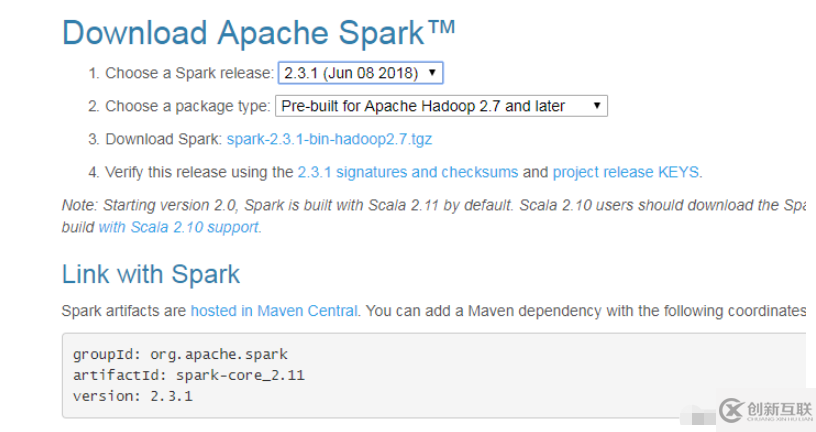The height and width of the screenshot is (432, 816).
Task: Click the 'Link with Spark' heading
Action: (151, 274)
